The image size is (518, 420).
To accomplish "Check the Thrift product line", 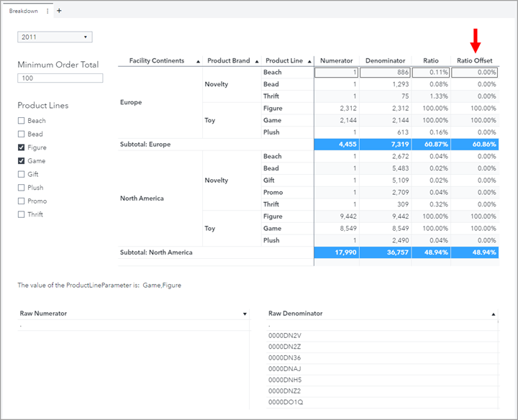I will click(x=22, y=214).
